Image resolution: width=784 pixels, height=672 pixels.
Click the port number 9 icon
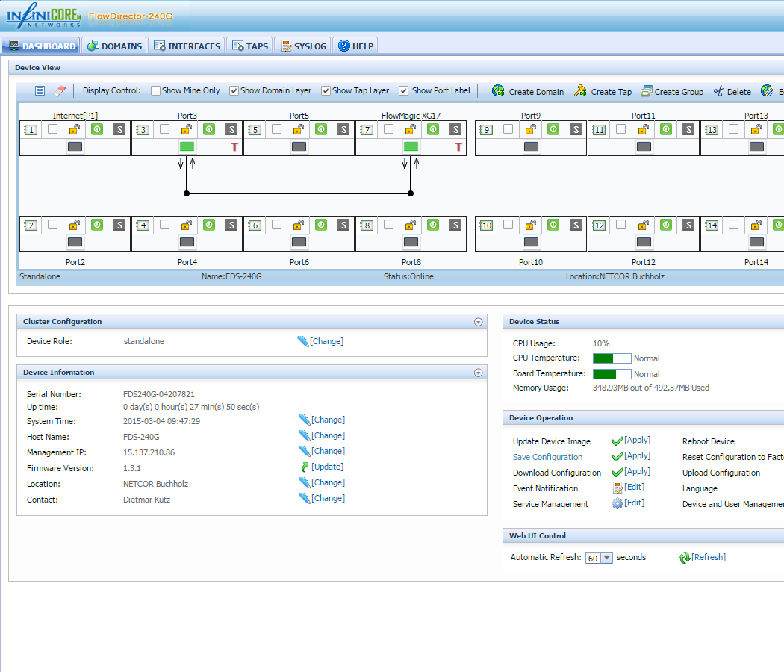click(x=486, y=130)
